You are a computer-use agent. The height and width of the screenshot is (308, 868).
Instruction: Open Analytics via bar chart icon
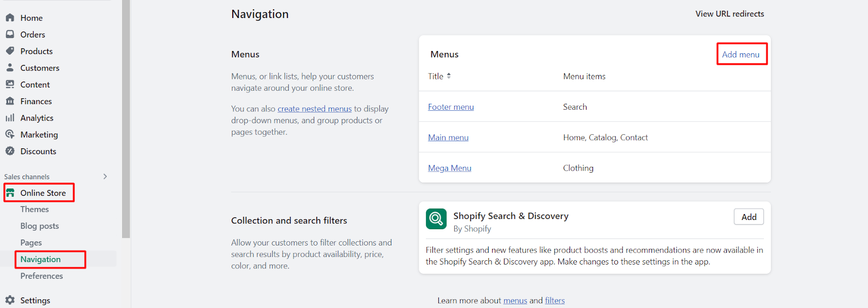10,118
